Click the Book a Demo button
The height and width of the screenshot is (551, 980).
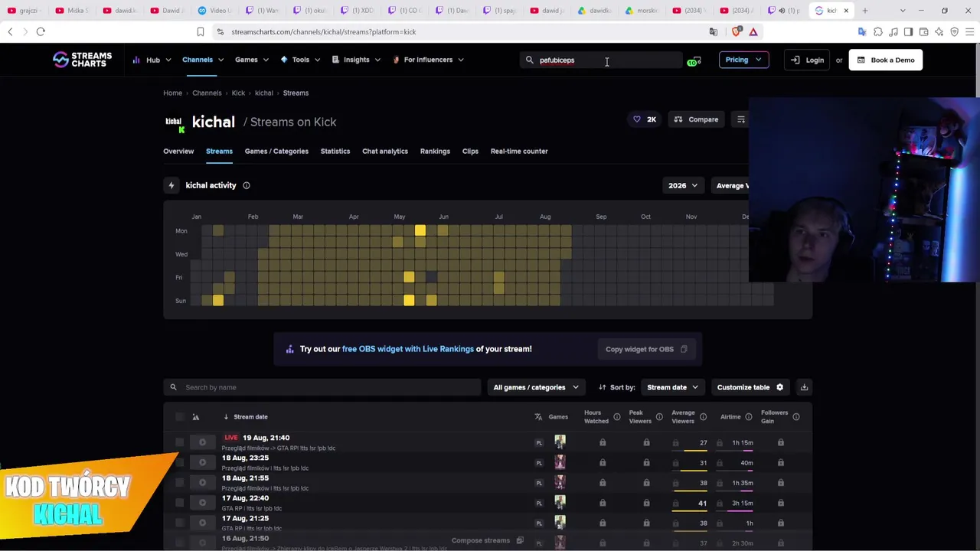coord(886,60)
